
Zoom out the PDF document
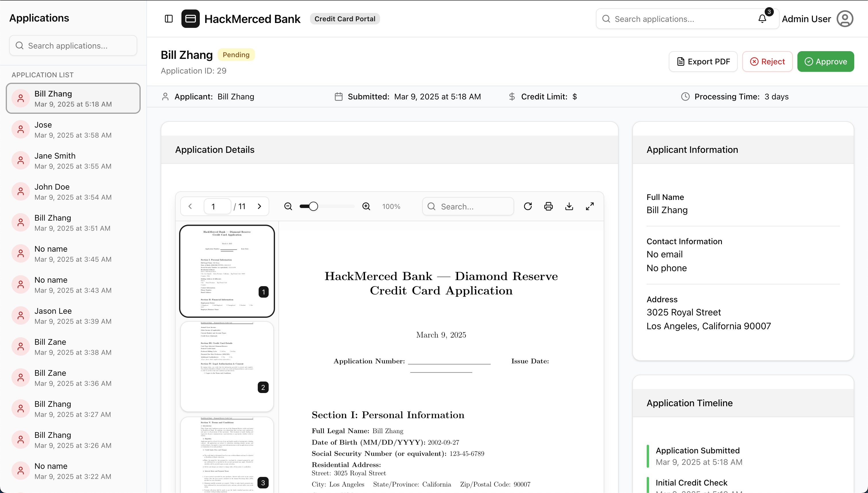pos(288,207)
